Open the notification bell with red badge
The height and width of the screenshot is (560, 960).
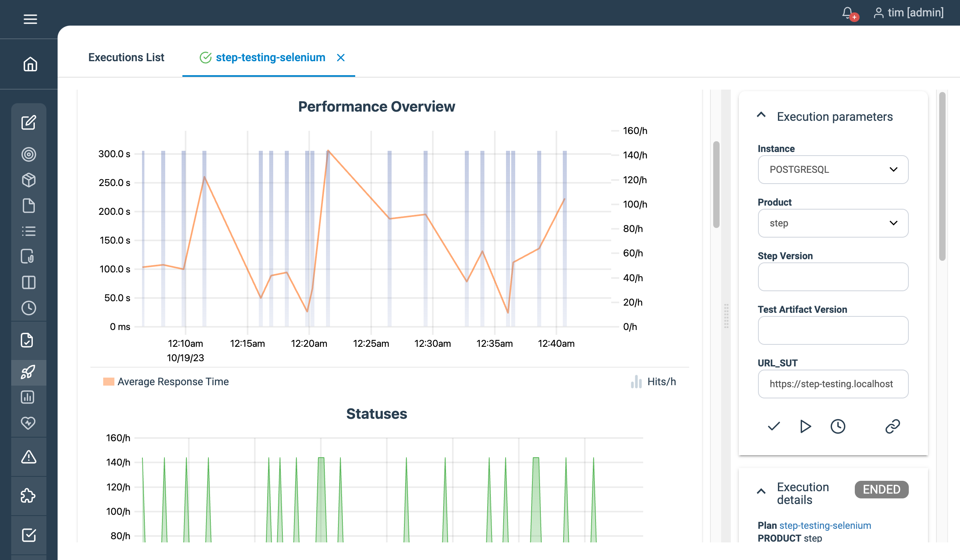tap(847, 13)
